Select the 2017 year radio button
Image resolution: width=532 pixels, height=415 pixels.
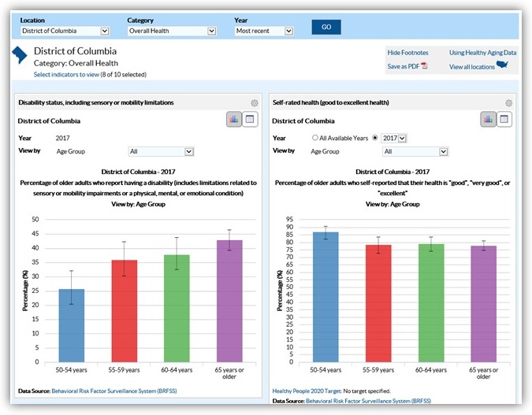click(375, 138)
